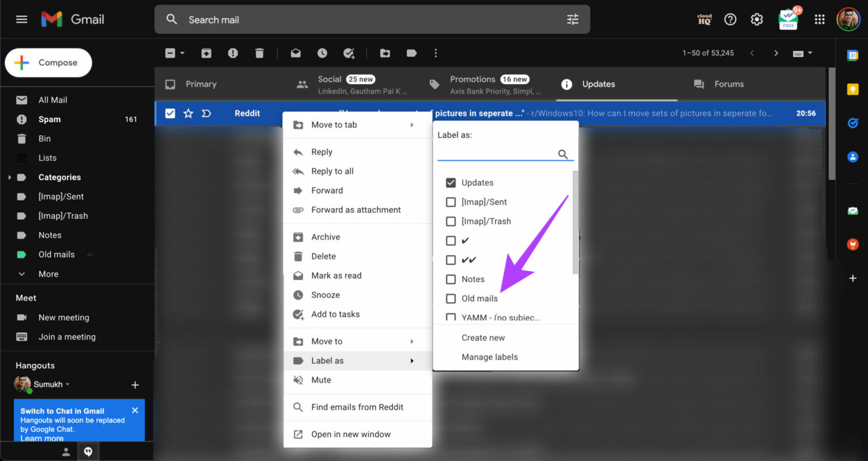This screenshot has height=461, width=868.
Task: Click the Report spam toolbar icon
Action: pos(232,53)
